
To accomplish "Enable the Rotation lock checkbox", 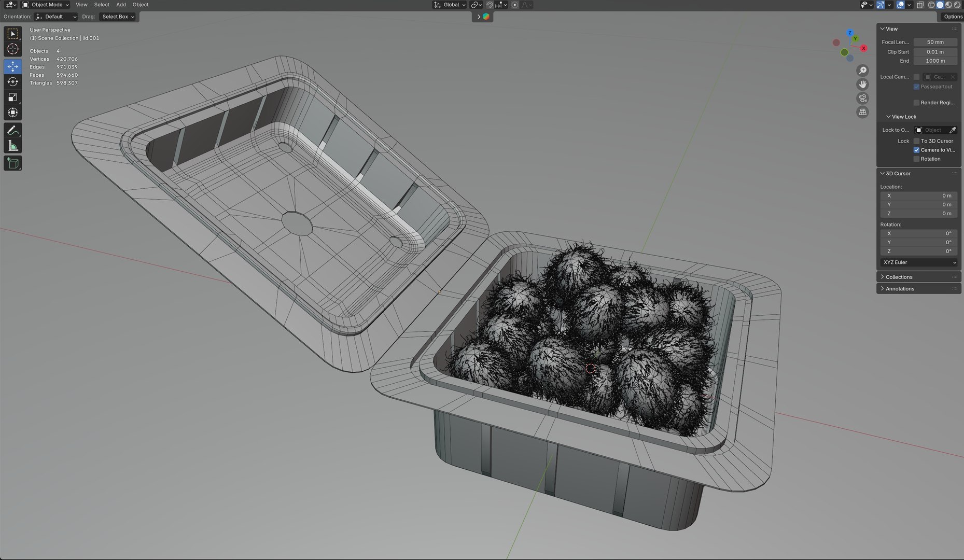I will pyautogui.click(x=916, y=159).
